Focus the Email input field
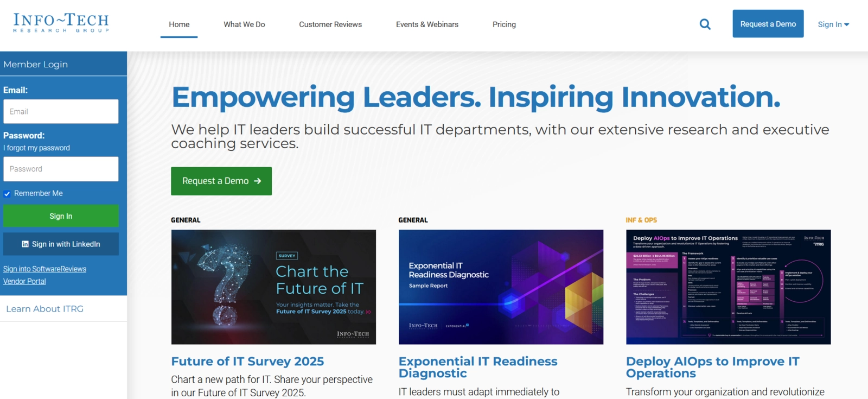 61,111
